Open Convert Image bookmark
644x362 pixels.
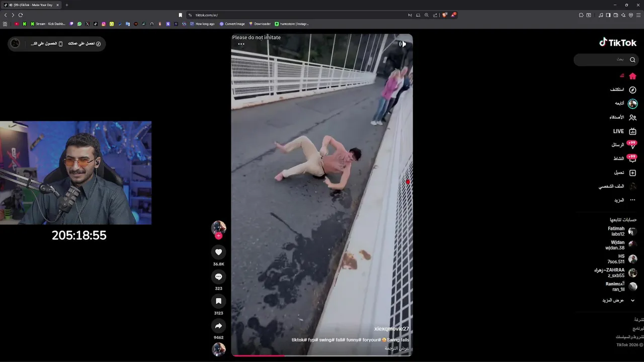(x=232, y=24)
